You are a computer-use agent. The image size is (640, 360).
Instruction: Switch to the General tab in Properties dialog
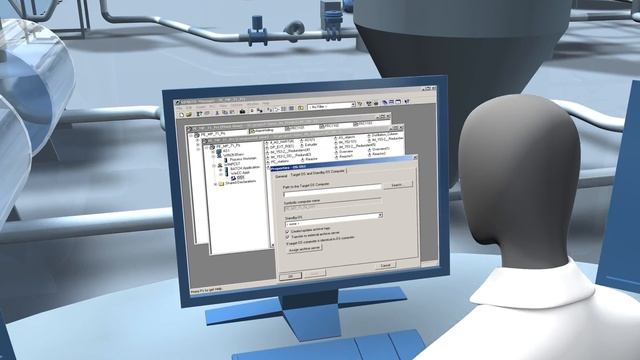(x=281, y=176)
